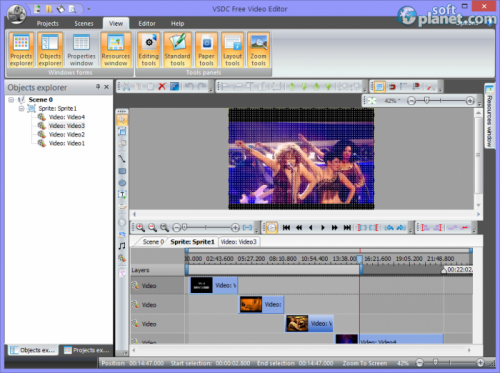
Task: Switch to Projects explorer bottom tab
Action: [x=87, y=350]
